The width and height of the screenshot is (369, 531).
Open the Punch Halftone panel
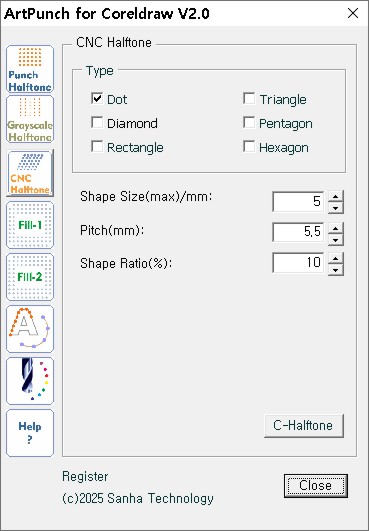[30, 69]
